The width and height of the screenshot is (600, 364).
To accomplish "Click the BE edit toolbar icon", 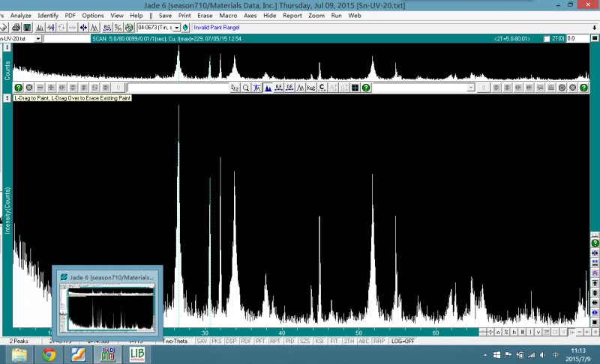I will pos(279,88).
